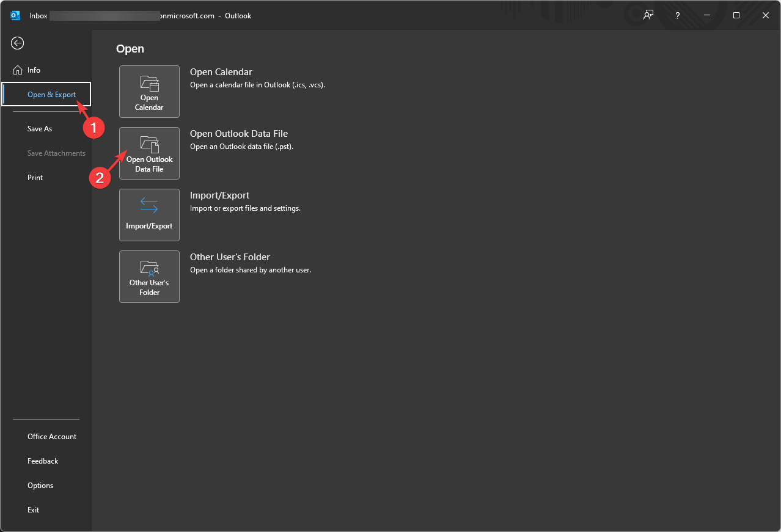This screenshot has width=781, height=532.
Task: Open Outlook Options
Action: (40, 486)
